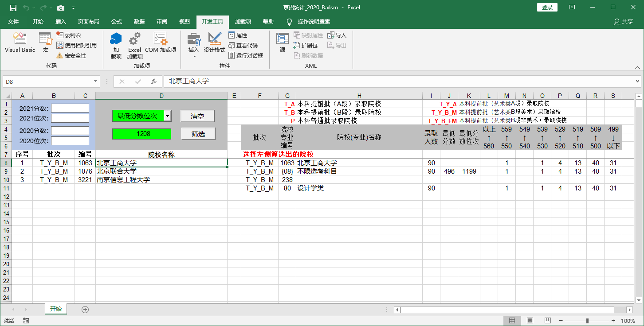Click the 2021分数 input box
The image size is (644, 326).
click(x=70, y=108)
